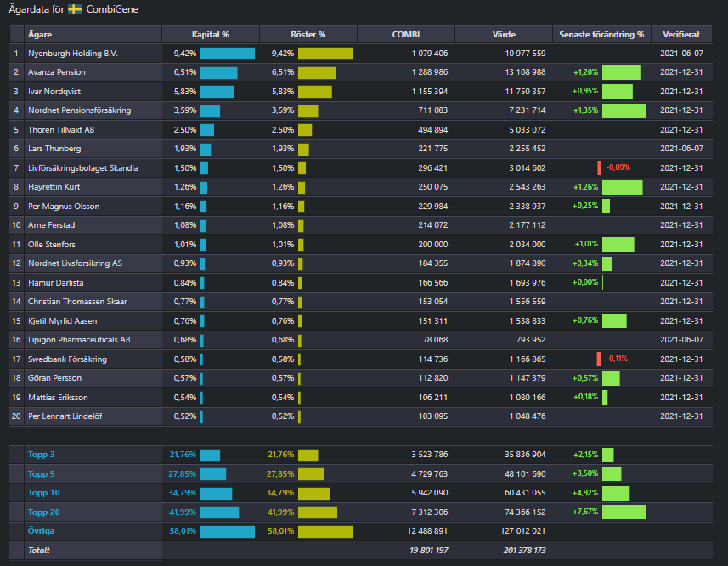Viewport: 728px width, 566px height.
Task: Sort the table by the Ägare column header
Action: tap(40, 35)
